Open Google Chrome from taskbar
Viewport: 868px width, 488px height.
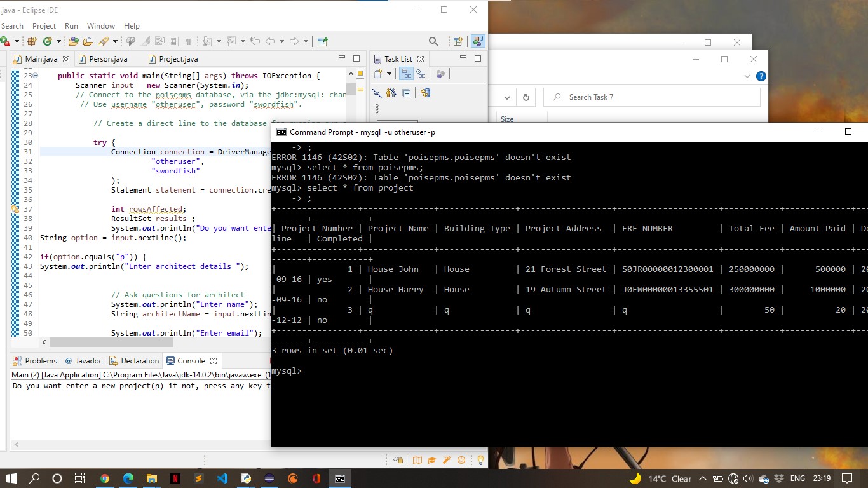click(x=104, y=478)
